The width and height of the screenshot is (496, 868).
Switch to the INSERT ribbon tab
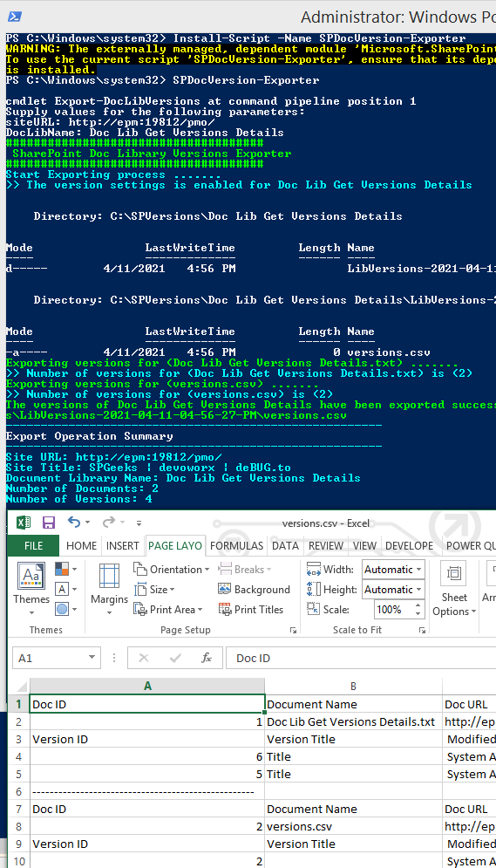122,546
